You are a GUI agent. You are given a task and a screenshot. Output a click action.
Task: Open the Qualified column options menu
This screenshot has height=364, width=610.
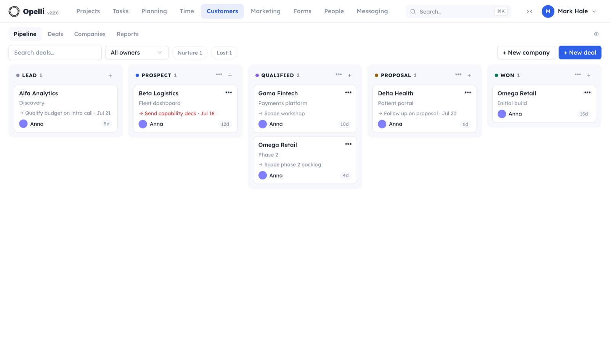[339, 75]
